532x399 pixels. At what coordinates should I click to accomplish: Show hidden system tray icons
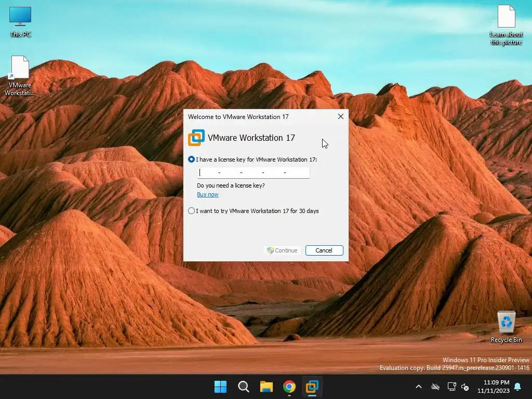click(419, 387)
